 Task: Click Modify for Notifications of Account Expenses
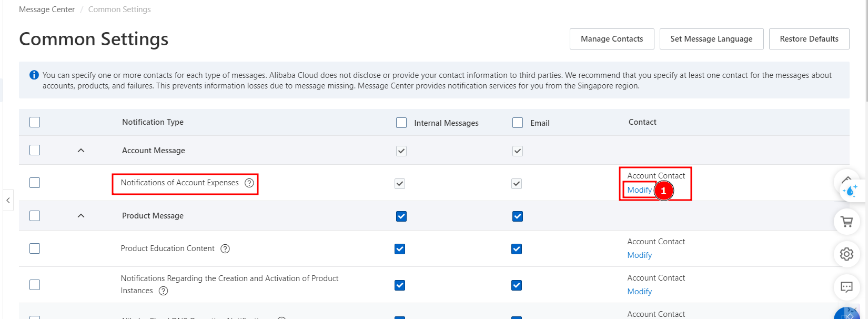pos(639,190)
